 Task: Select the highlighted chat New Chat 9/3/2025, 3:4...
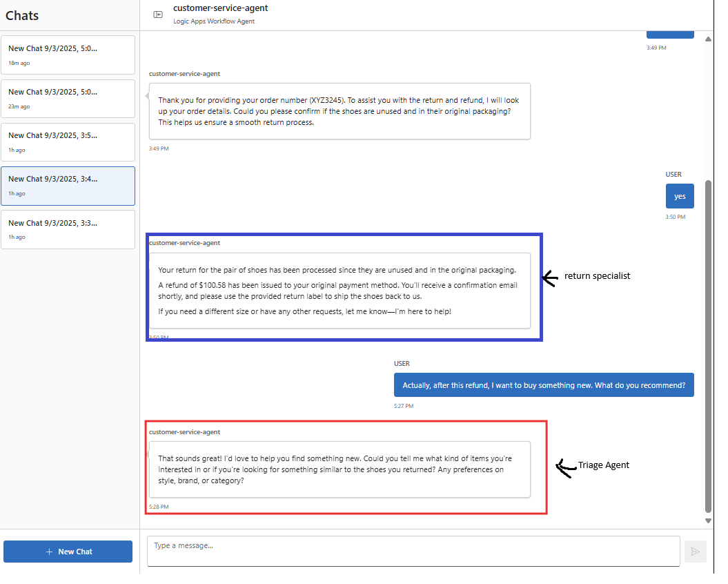click(x=68, y=186)
